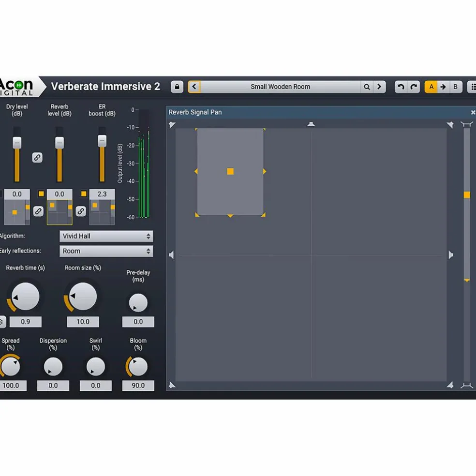
Task: Open the ER signal pan thumbnail
Action: pyautogui.click(x=102, y=212)
